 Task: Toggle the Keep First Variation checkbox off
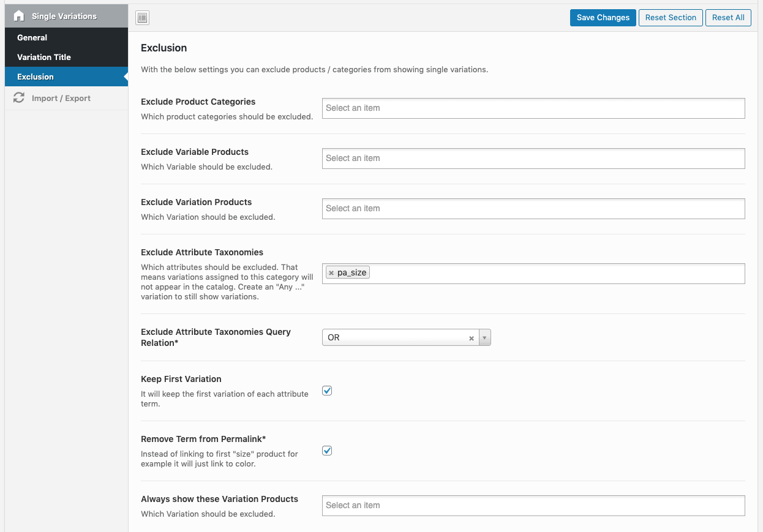pyautogui.click(x=326, y=390)
